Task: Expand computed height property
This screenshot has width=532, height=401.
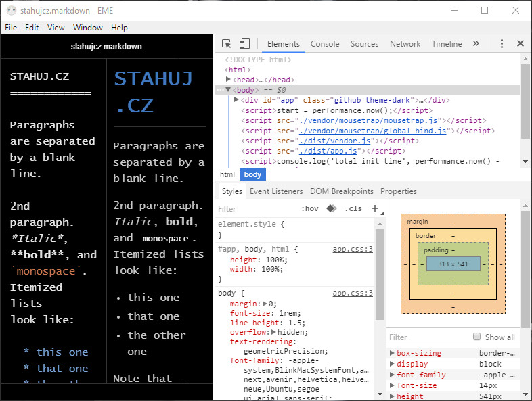Action: [392, 396]
